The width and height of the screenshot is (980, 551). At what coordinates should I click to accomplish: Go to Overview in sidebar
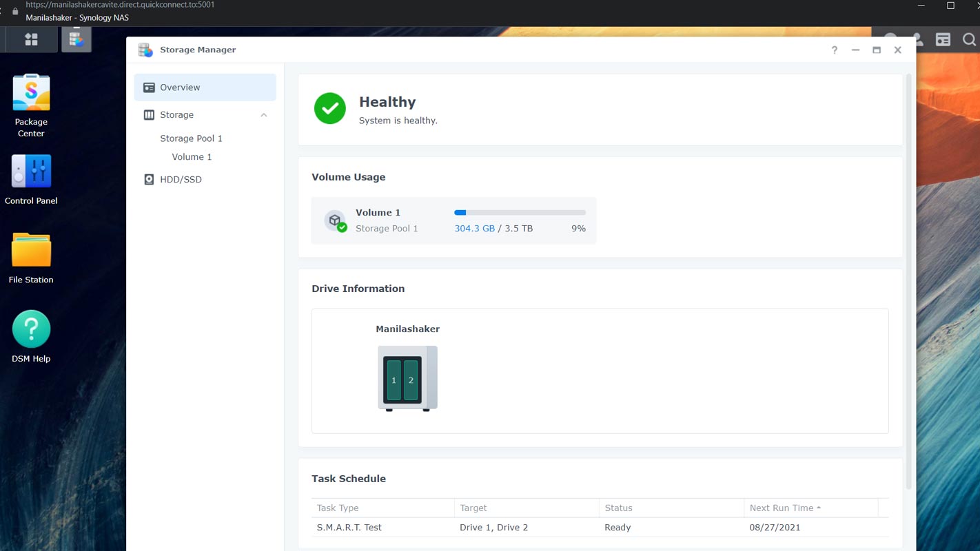click(205, 87)
